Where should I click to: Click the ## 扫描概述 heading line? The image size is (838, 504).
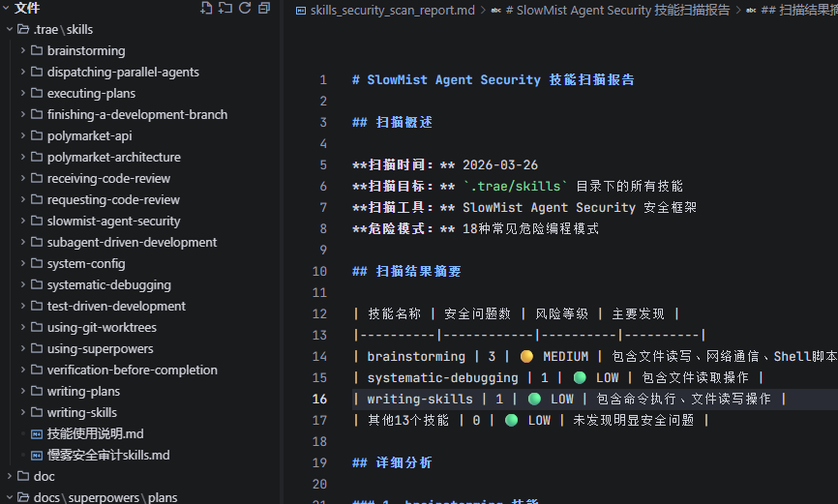pyautogui.click(x=392, y=123)
